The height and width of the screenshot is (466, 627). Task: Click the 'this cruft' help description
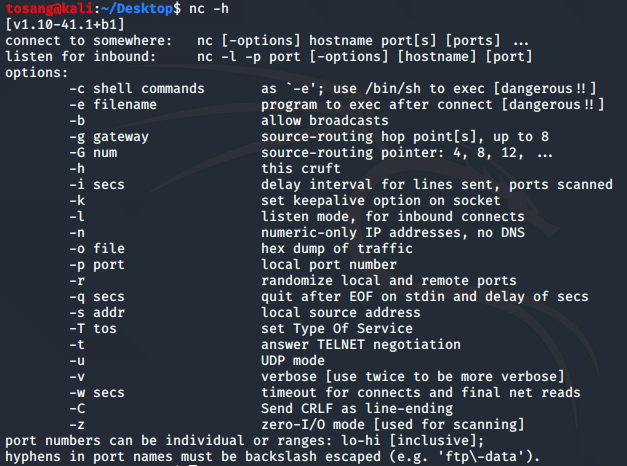point(301,168)
